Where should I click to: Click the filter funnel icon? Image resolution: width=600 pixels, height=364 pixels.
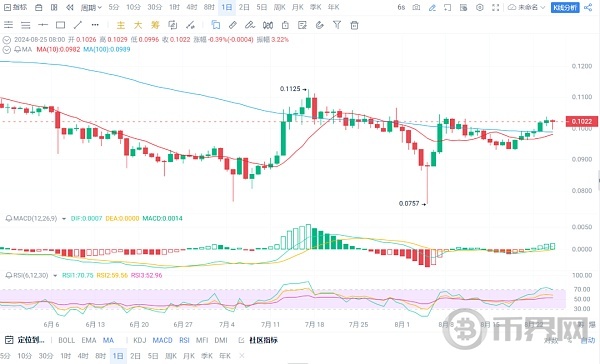(x=337, y=25)
